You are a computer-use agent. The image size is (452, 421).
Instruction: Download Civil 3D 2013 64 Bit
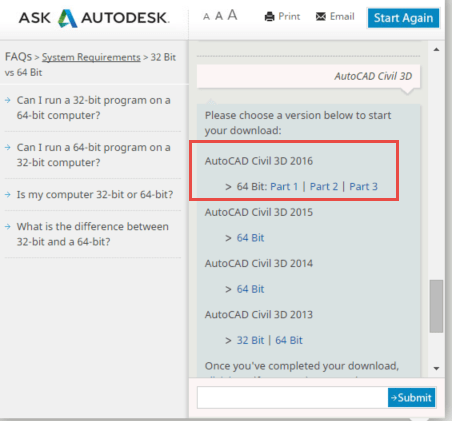[x=289, y=340]
